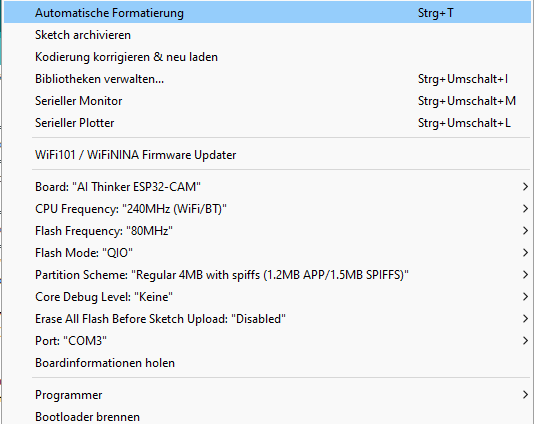The width and height of the screenshot is (534, 424).
Task: Expand the Board "AI Thinker ESP32-CAM" submenu
Action: coord(267,187)
